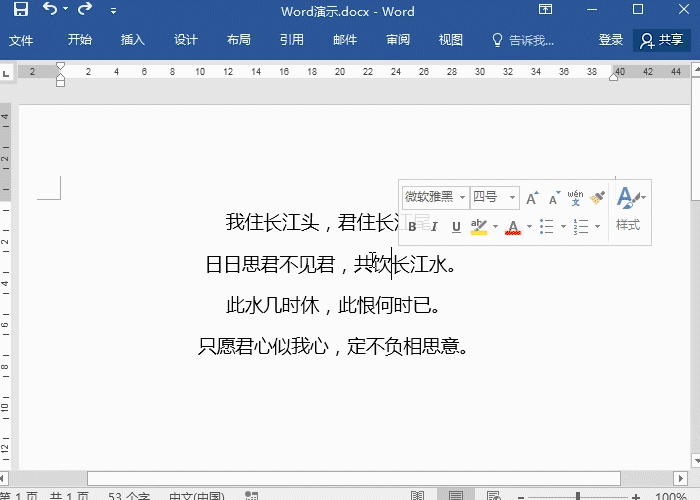
Task: Click the 登录 sign-in link
Action: coord(610,40)
